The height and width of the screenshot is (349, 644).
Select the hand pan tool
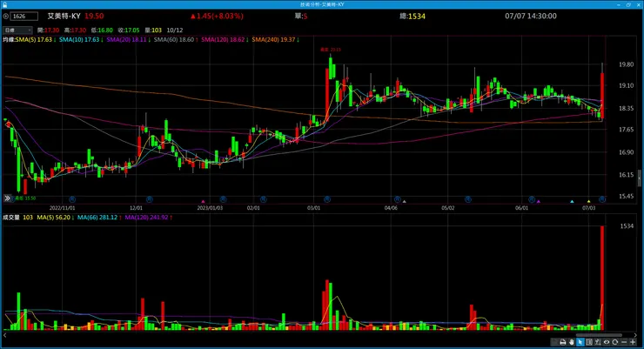pyautogui.click(x=571, y=342)
